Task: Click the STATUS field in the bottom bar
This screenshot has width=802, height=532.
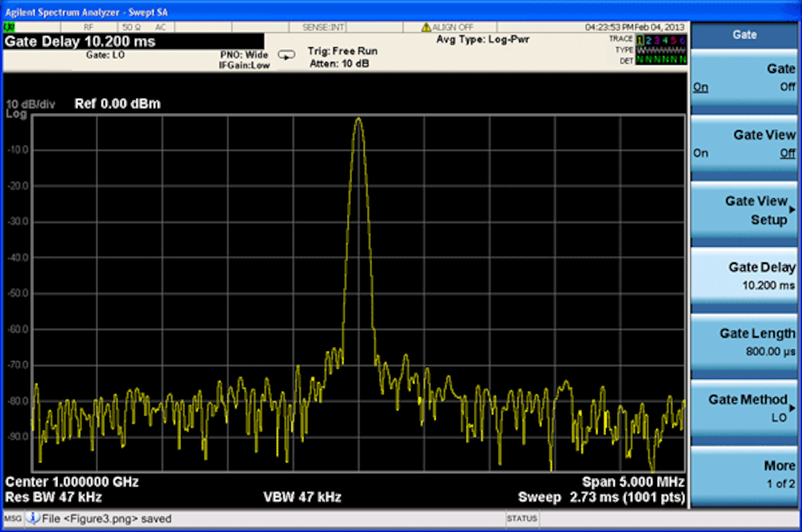Action: point(522,519)
